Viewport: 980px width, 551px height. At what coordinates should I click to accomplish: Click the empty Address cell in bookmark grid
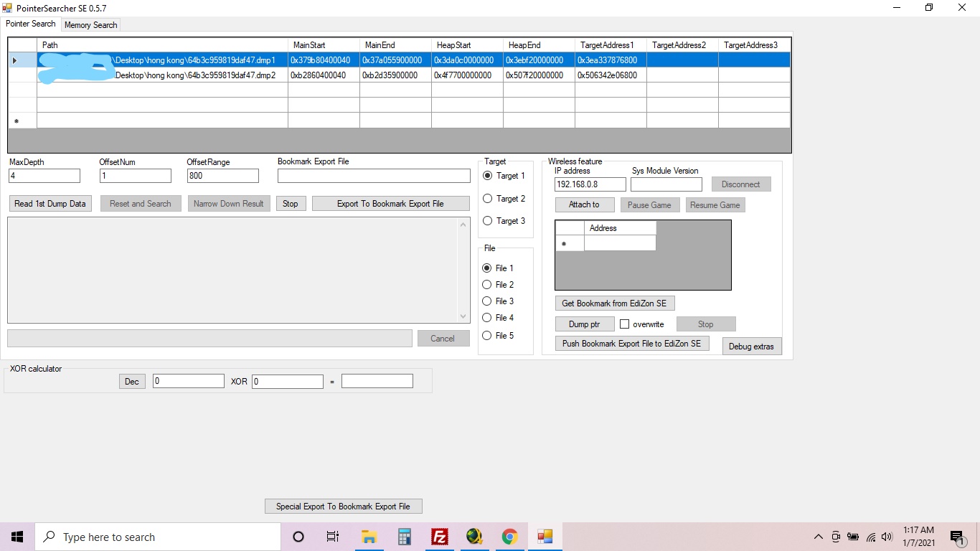click(620, 243)
